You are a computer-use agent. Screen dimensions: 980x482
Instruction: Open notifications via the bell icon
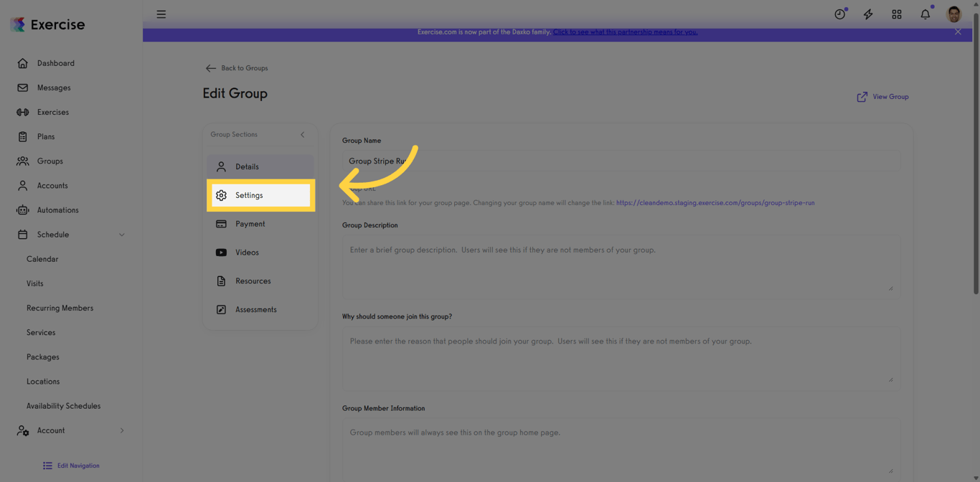tap(925, 14)
